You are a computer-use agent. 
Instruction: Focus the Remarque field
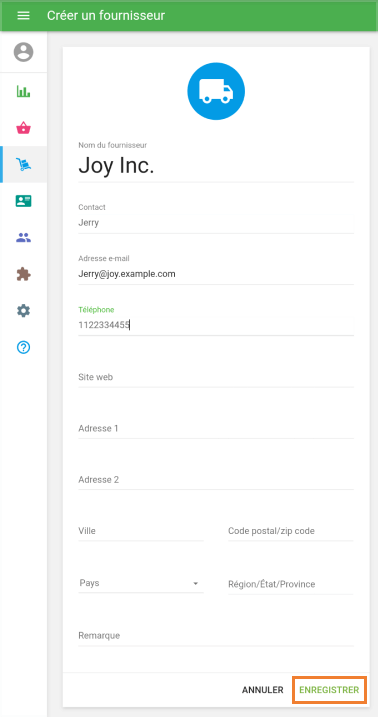click(x=216, y=636)
